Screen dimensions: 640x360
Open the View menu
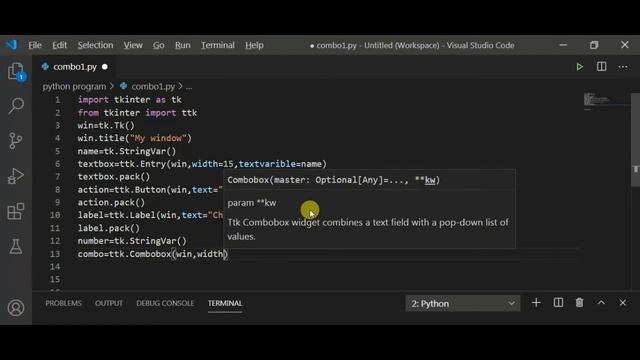point(133,45)
